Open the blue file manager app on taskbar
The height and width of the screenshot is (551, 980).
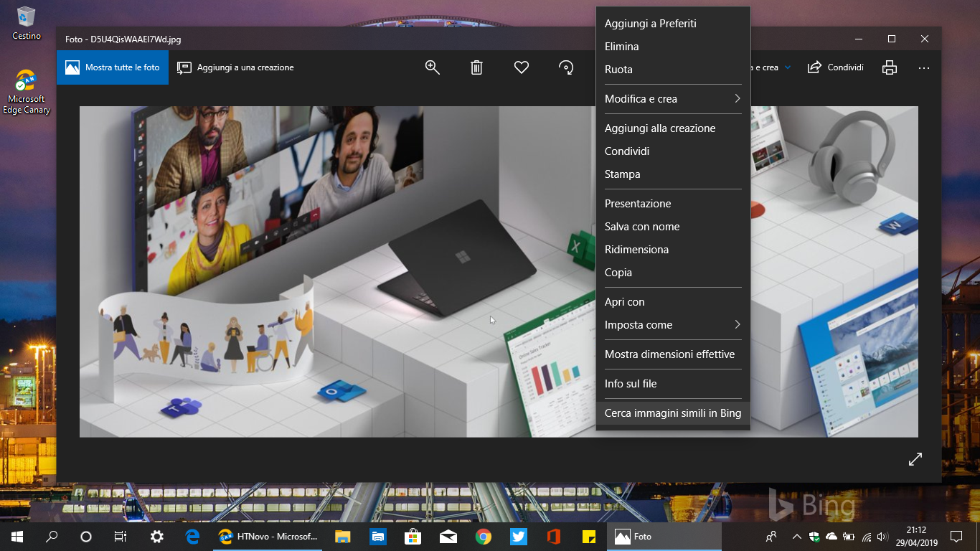click(378, 537)
